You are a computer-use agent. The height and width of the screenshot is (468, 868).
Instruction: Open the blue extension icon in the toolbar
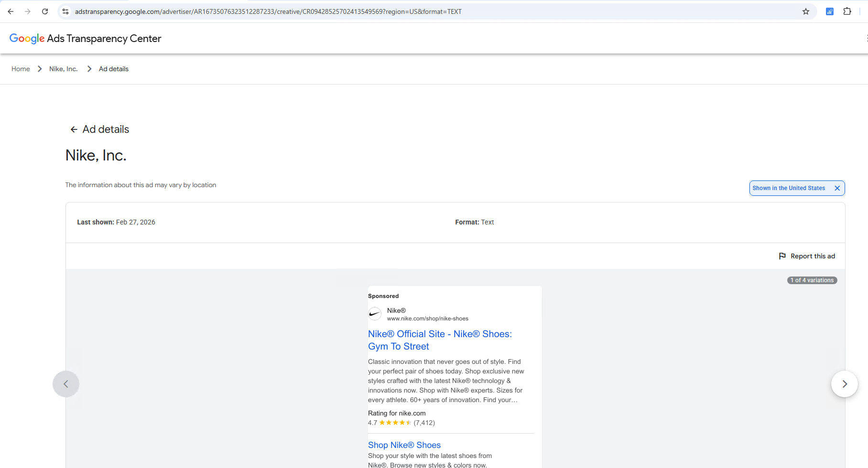point(830,11)
